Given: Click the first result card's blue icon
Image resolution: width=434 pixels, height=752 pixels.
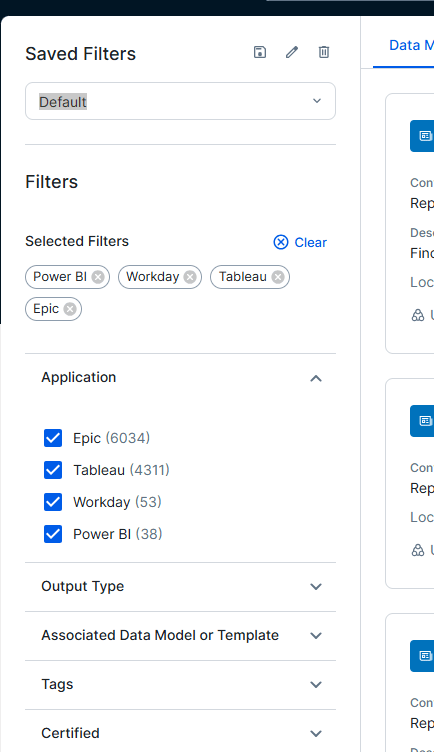Looking at the screenshot, I should click(x=422, y=136).
